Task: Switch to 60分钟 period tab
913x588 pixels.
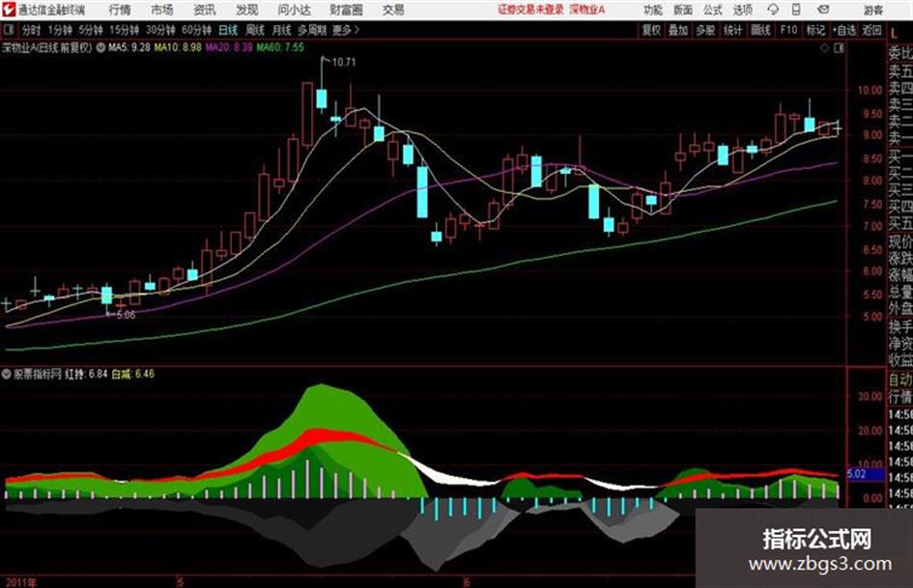Action: [196, 30]
